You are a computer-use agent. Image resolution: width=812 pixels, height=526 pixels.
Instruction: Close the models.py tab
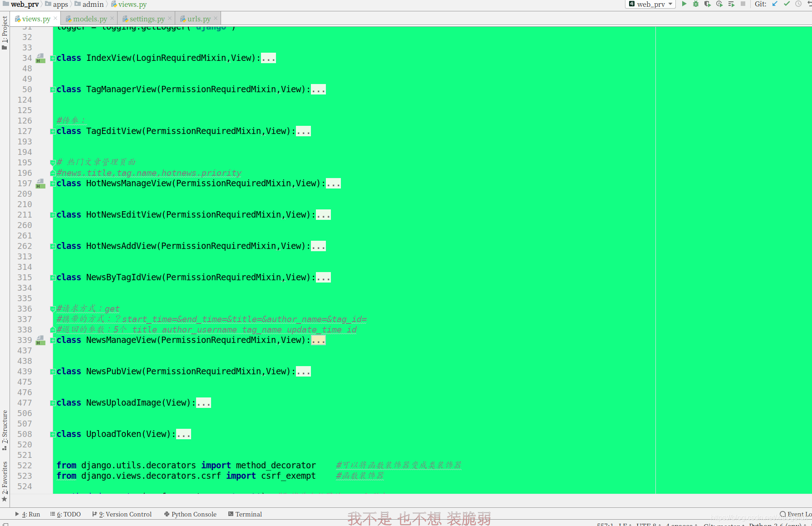pos(112,19)
